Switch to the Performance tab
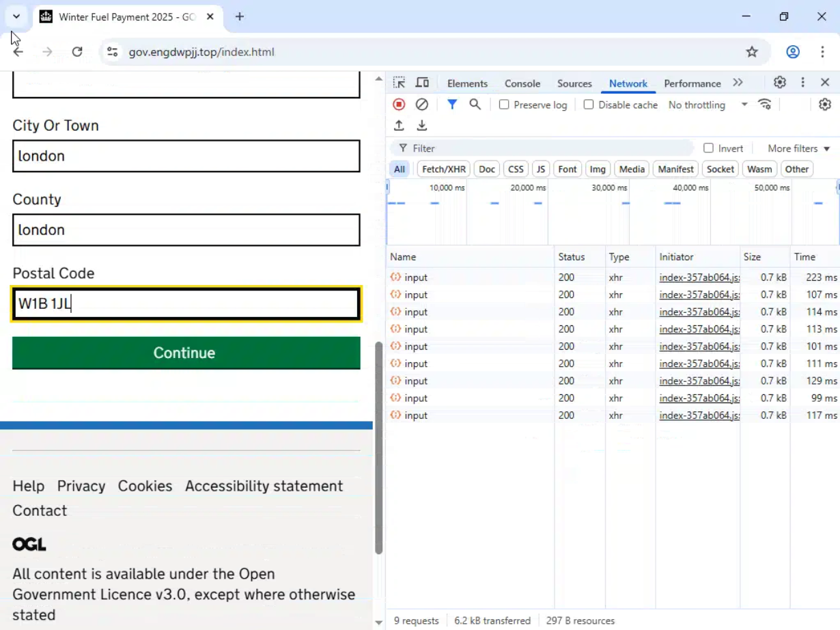This screenshot has height=630, width=840. (x=692, y=83)
